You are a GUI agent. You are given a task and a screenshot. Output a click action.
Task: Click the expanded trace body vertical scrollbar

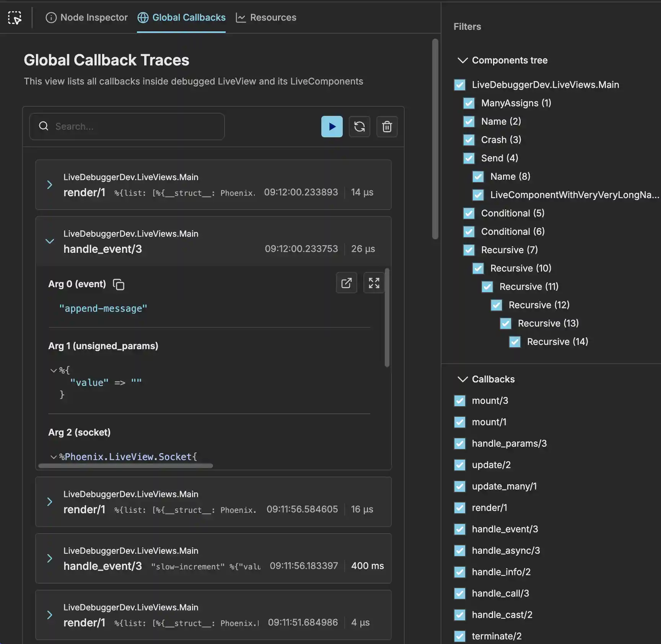coord(387,318)
